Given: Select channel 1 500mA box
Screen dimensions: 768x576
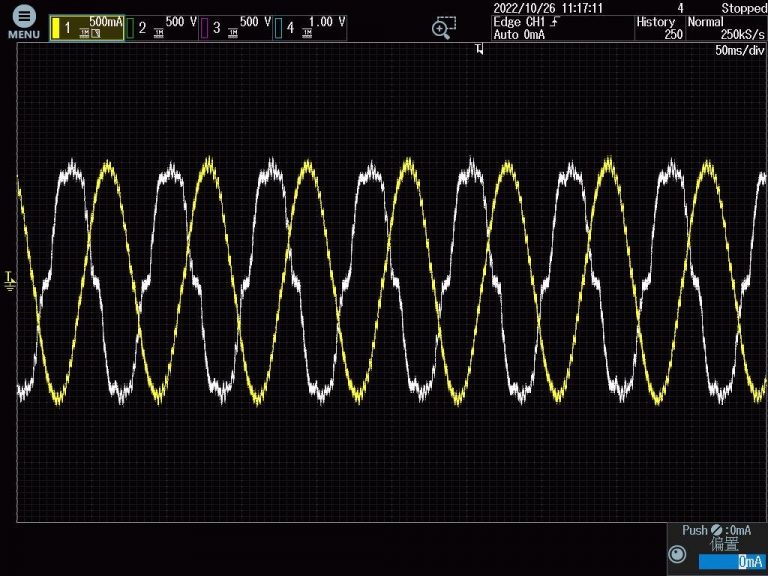Looking at the screenshot, I should pyautogui.click(x=87, y=28).
